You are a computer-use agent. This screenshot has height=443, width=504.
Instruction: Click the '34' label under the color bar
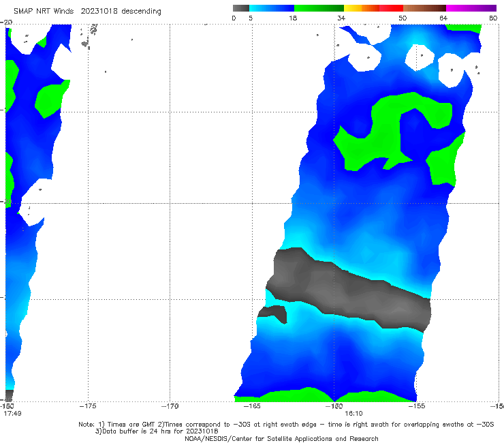pyautogui.click(x=341, y=18)
